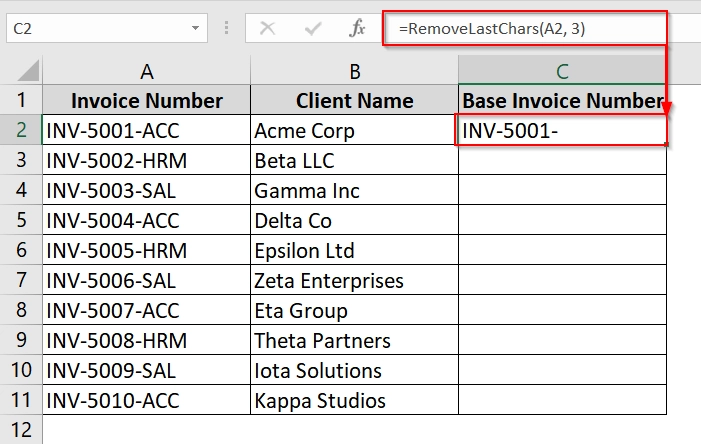Select the Acme Corp cell

coord(355,130)
